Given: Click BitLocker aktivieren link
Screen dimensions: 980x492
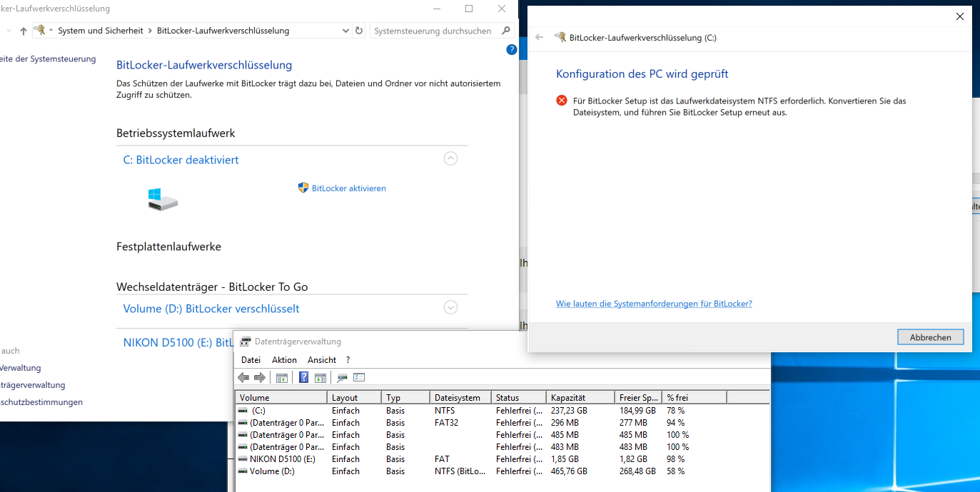Looking at the screenshot, I should (349, 188).
